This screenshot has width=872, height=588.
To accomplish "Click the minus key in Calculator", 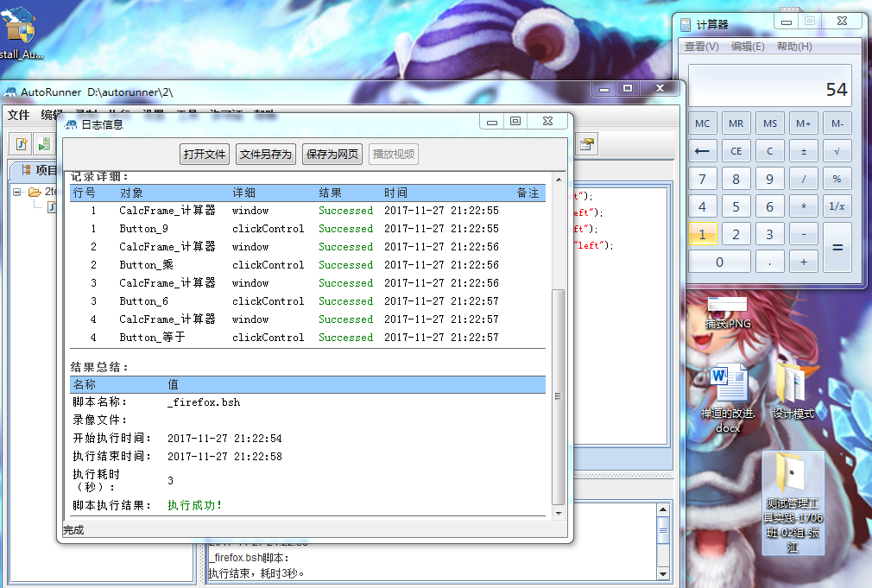I will 804,234.
